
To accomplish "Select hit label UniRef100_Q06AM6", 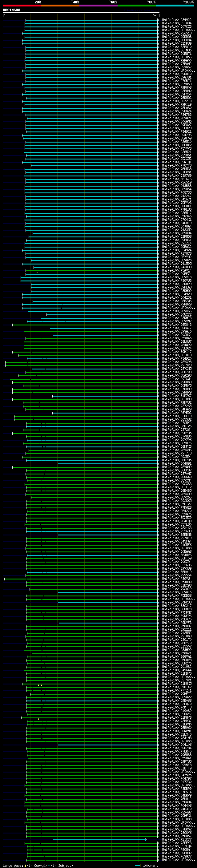I will (x=177, y=121).
